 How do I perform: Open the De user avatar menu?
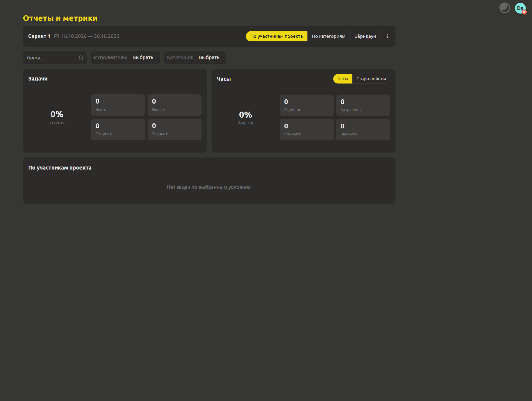pyautogui.click(x=520, y=8)
